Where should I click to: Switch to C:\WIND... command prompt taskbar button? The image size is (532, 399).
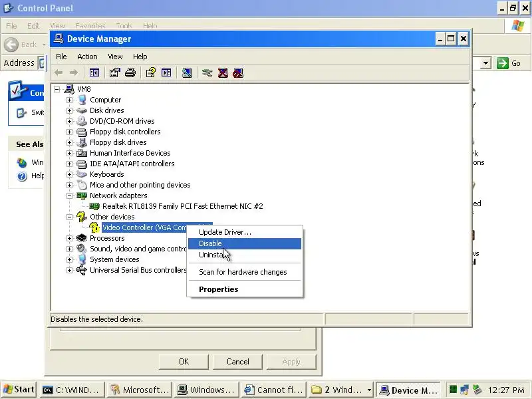pos(72,390)
